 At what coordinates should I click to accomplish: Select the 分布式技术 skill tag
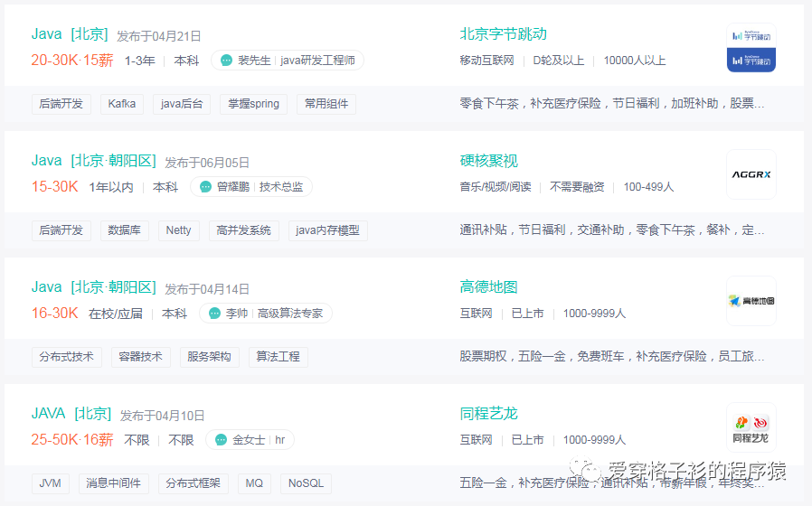(67, 357)
